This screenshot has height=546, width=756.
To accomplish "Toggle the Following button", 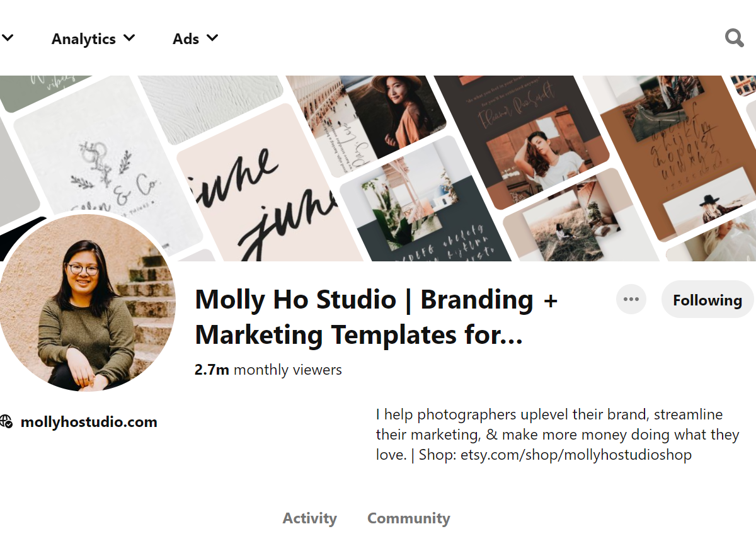I will pyautogui.click(x=707, y=300).
